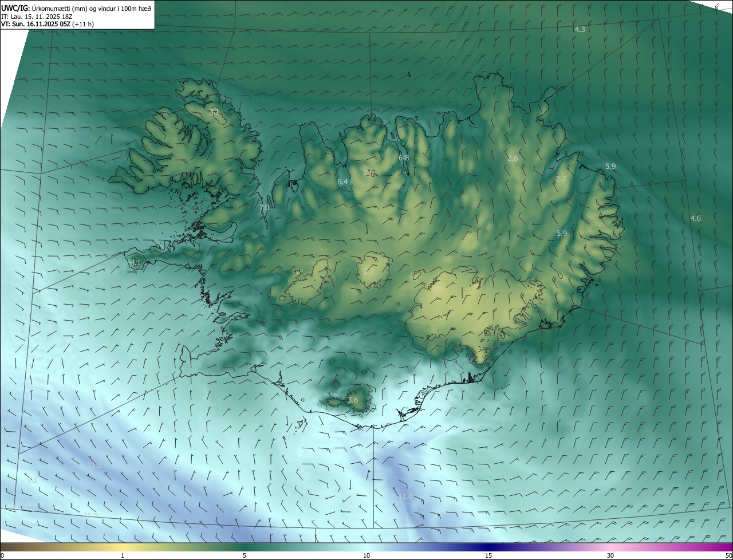Click the 50 tick on color scale
Image resolution: width=733 pixels, height=560 pixels.
tap(728, 555)
